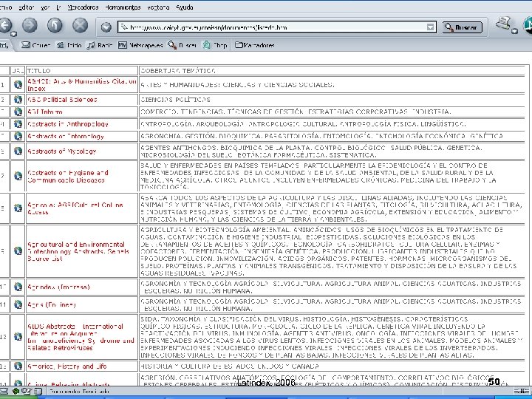Open the Agrindex (Impresa) link
532x399 pixels.
[x=58, y=287]
